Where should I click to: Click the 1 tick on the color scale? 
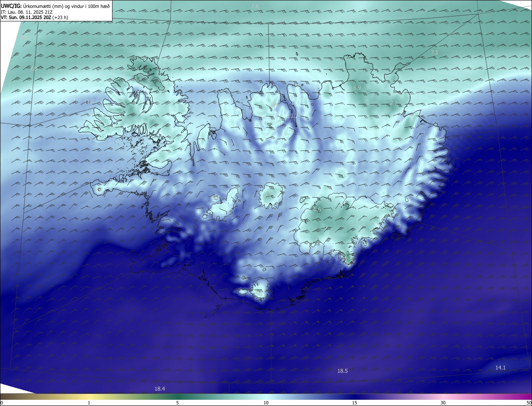coord(89,403)
